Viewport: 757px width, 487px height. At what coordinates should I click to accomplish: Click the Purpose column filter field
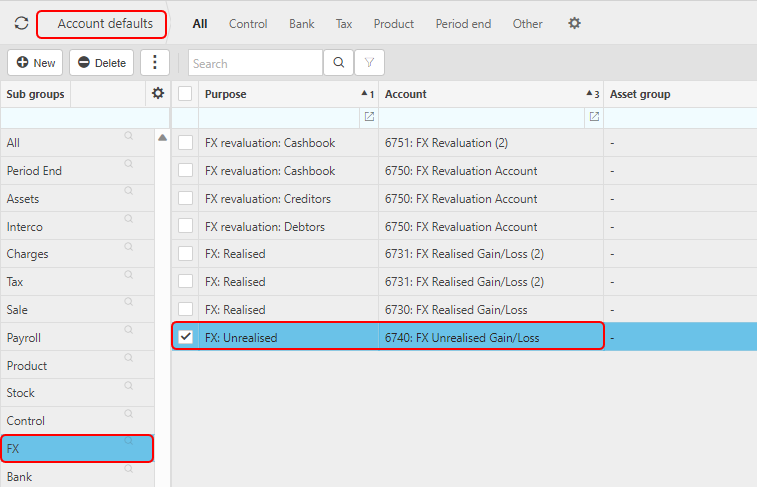tap(279, 117)
